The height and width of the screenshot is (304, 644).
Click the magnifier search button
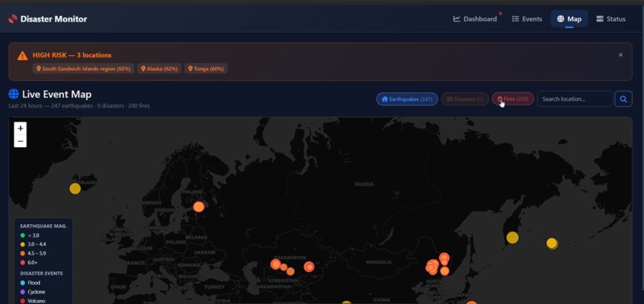(623, 99)
